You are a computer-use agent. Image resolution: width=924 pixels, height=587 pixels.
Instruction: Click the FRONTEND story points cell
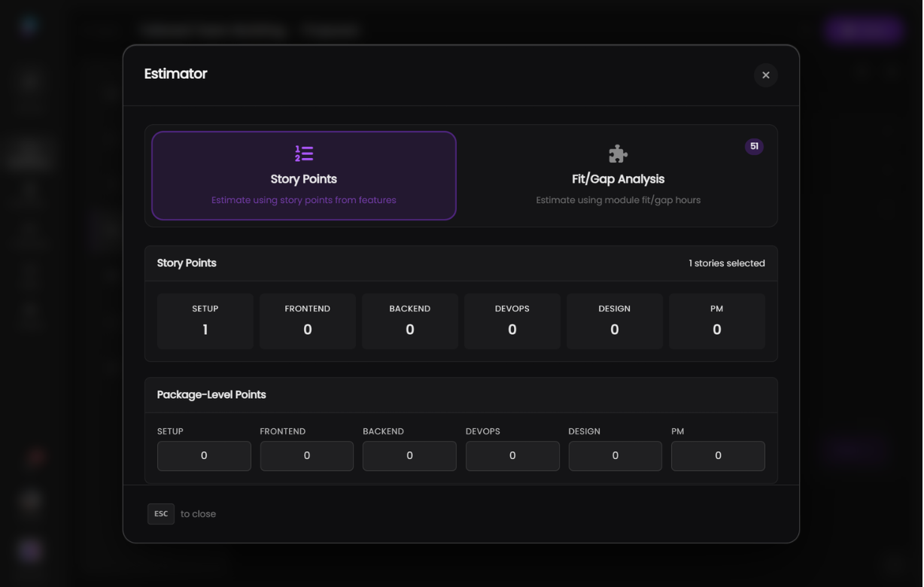pyautogui.click(x=307, y=321)
